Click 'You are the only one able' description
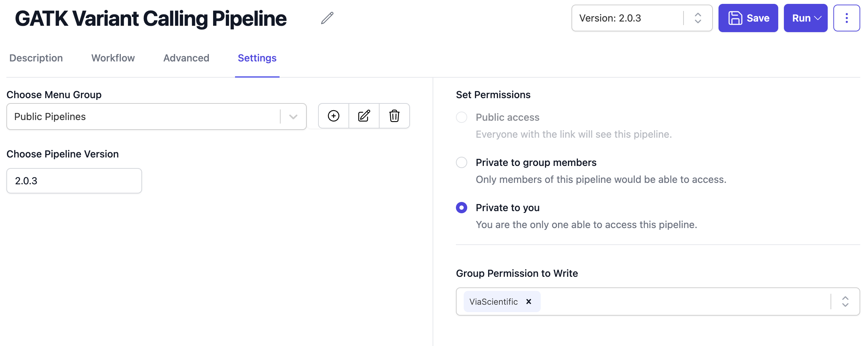Viewport: 868px width, 346px height. [586, 225]
